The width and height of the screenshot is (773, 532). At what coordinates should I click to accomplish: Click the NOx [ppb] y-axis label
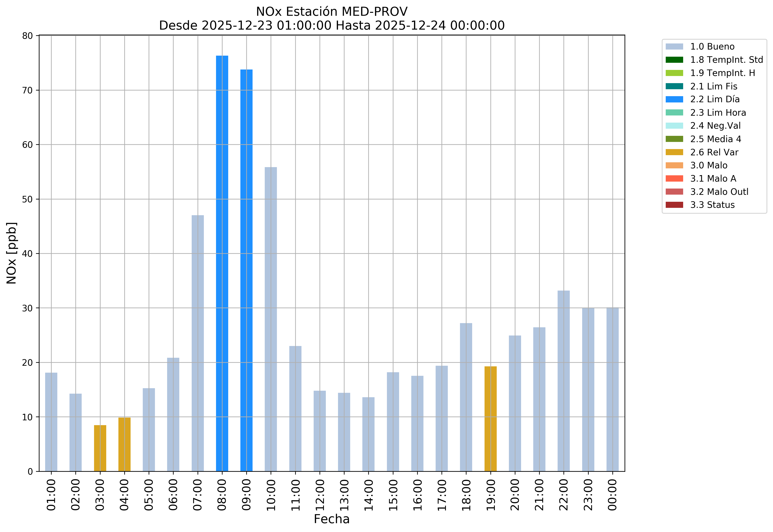tap(12, 253)
